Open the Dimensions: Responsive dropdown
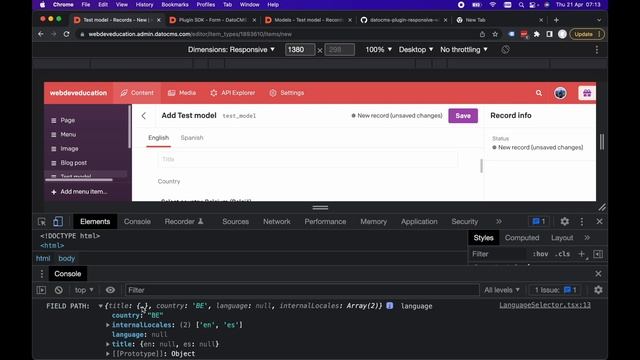This screenshot has width=640, height=360. pos(231,50)
